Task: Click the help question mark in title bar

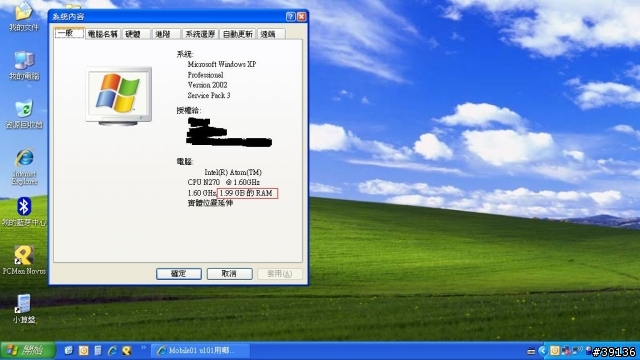Action: tap(290, 16)
